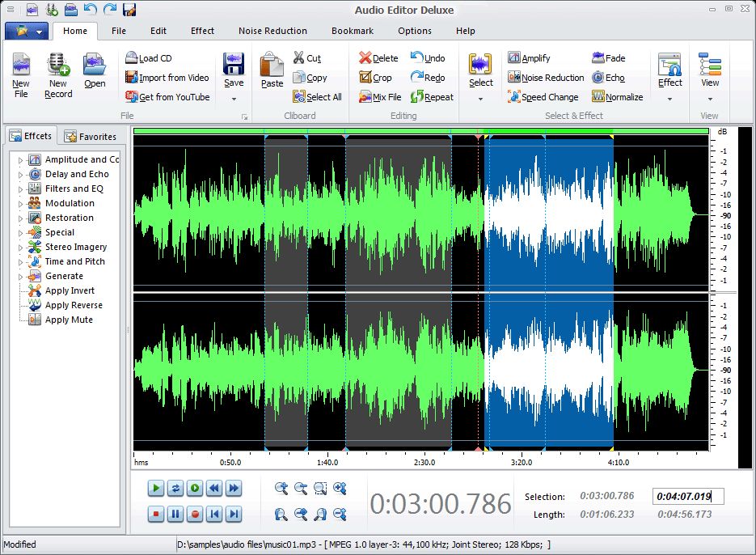The width and height of the screenshot is (756, 555).
Task: Toggle loop playback button
Action: pyautogui.click(x=175, y=488)
